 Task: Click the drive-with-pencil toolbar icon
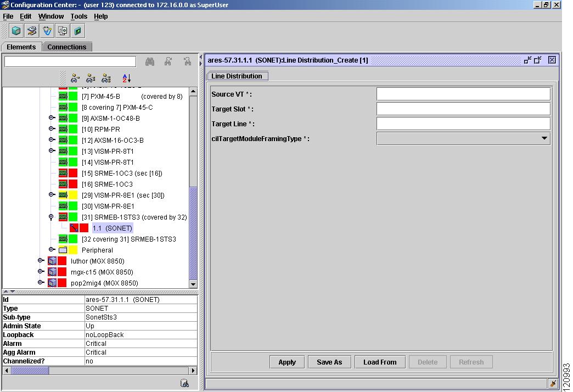[x=32, y=31]
